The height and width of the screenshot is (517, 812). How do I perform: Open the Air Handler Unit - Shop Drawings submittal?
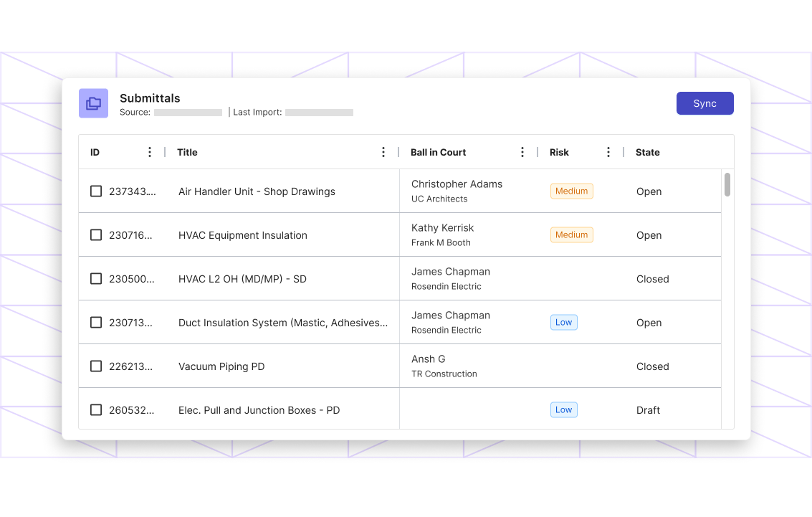coord(257,191)
